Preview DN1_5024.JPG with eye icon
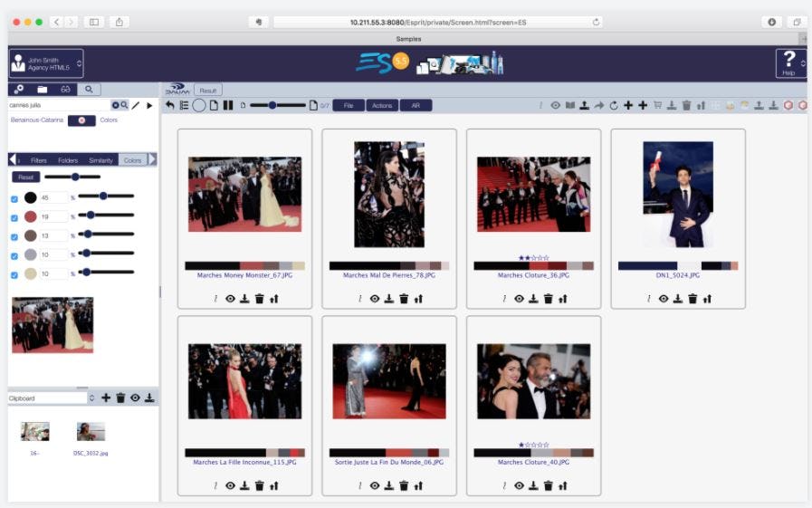The width and height of the screenshot is (812, 508). (x=664, y=299)
